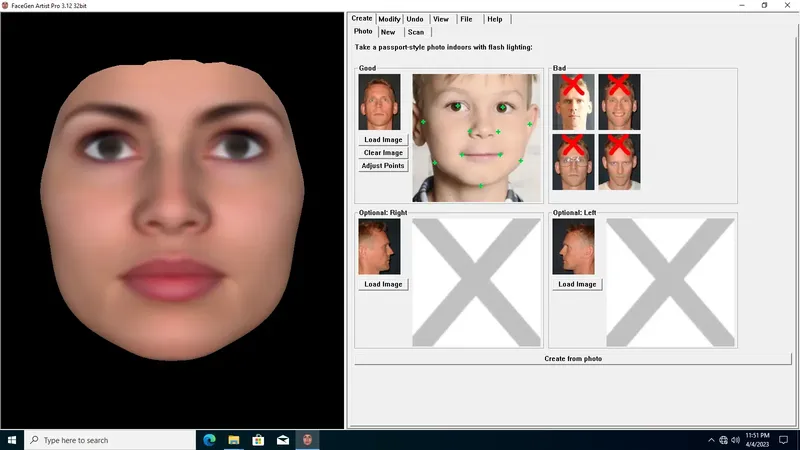Open the Mail app from the taskbar

coord(283,440)
